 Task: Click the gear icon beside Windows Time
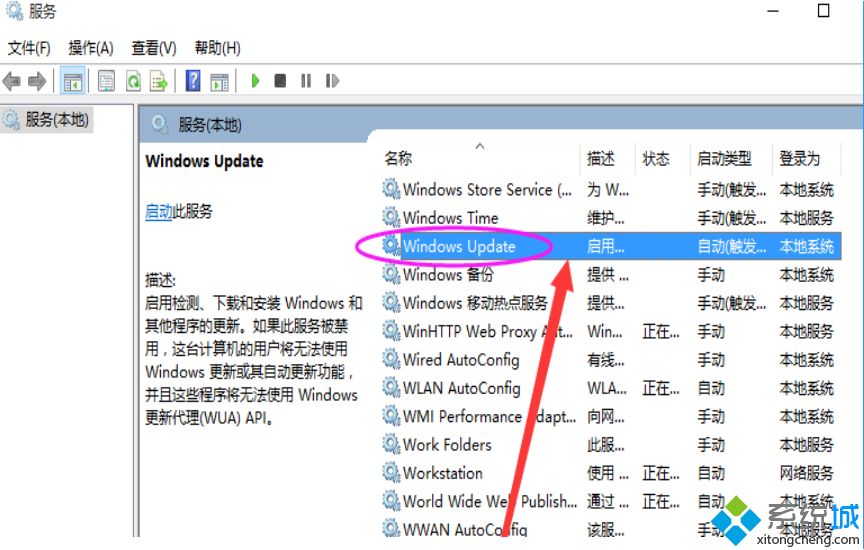click(391, 217)
